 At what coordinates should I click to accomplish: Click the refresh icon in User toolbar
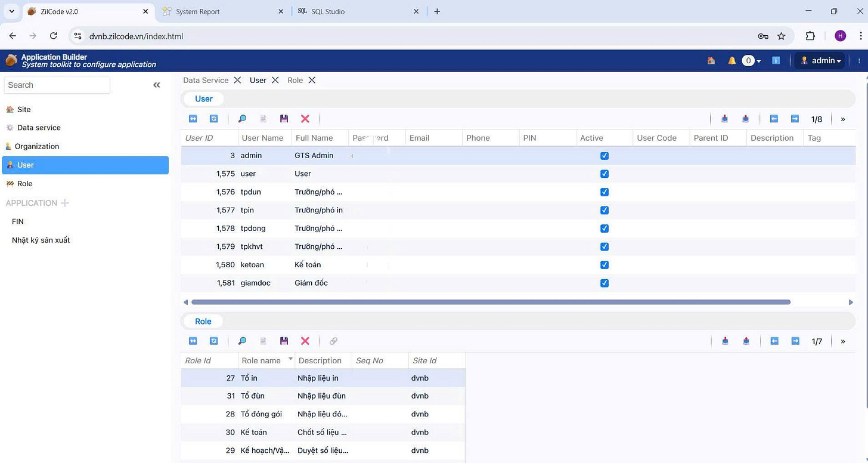[214, 119]
